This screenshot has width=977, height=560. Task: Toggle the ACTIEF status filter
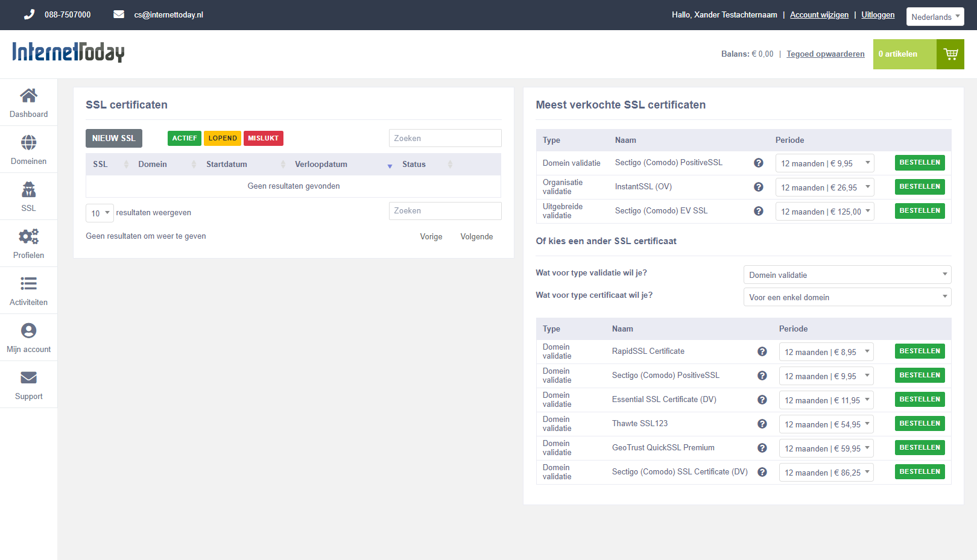pyautogui.click(x=185, y=138)
